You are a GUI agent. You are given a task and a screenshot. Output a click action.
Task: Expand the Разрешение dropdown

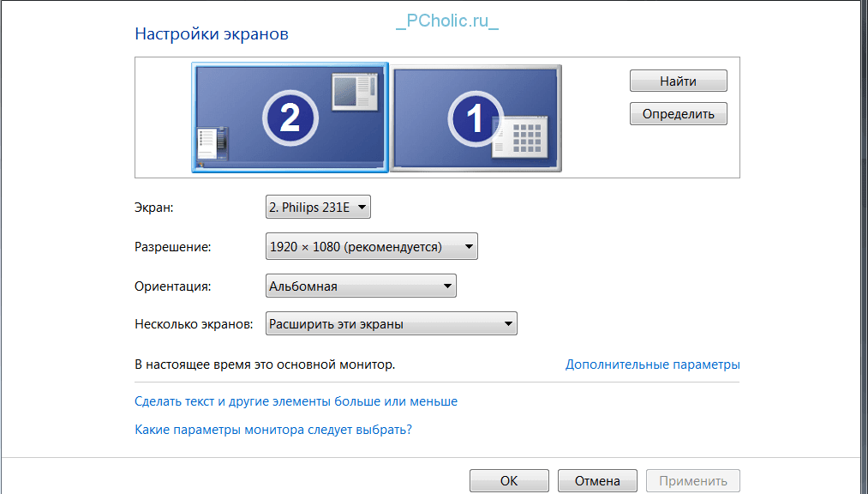pyautogui.click(x=371, y=247)
